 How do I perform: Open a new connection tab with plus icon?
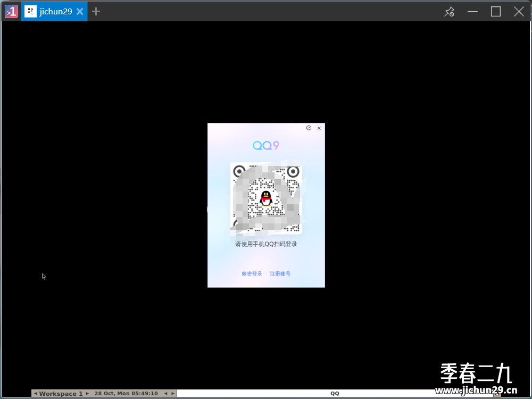96,11
